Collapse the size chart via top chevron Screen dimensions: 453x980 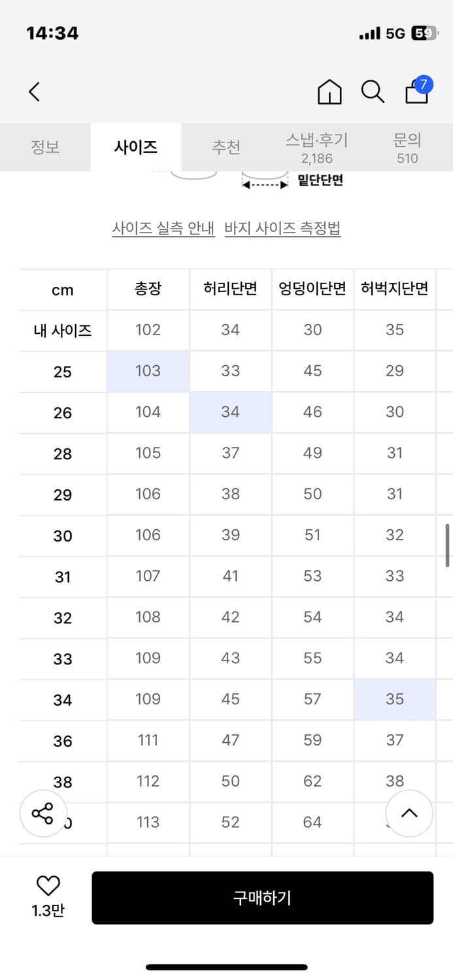tap(409, 813)
